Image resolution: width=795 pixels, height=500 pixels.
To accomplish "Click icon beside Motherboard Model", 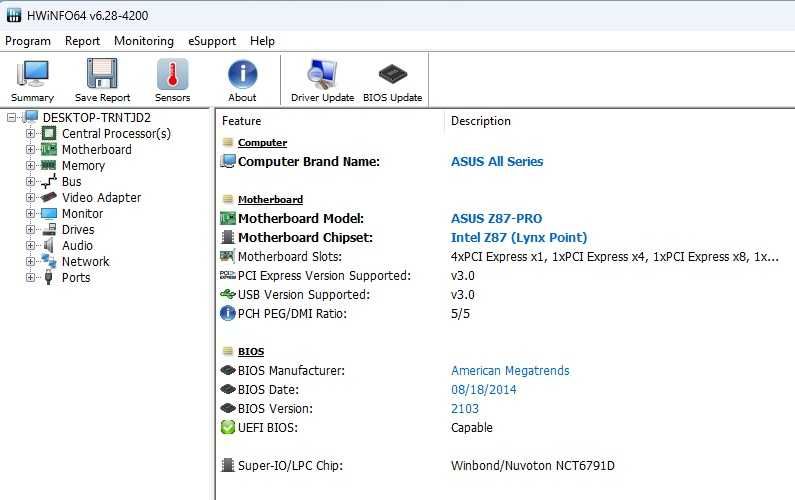I will 228,219.
